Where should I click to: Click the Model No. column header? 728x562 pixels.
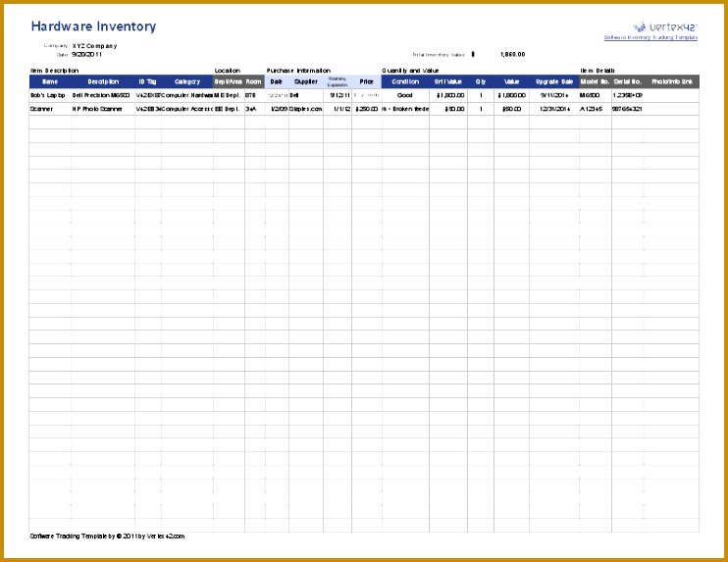pos(596,81)
